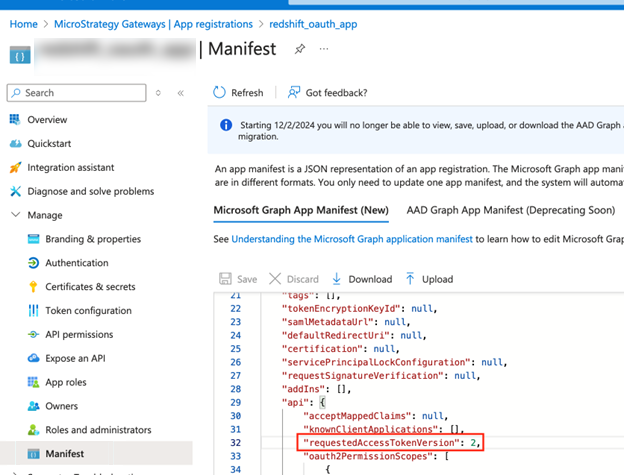The width and height of the screenshot is (624, 475).
Task: Switch to AAD Graph App Manifest tab
Action: [x=510, y=210]
